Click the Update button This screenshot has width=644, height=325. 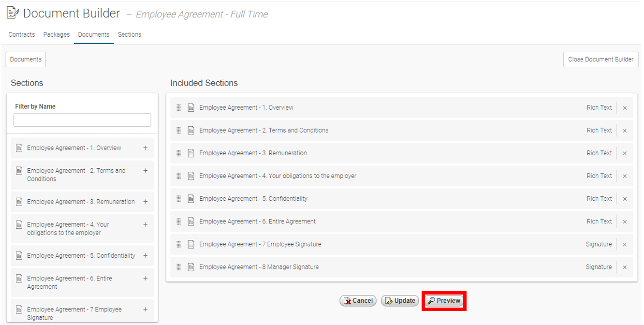(400, 301)
